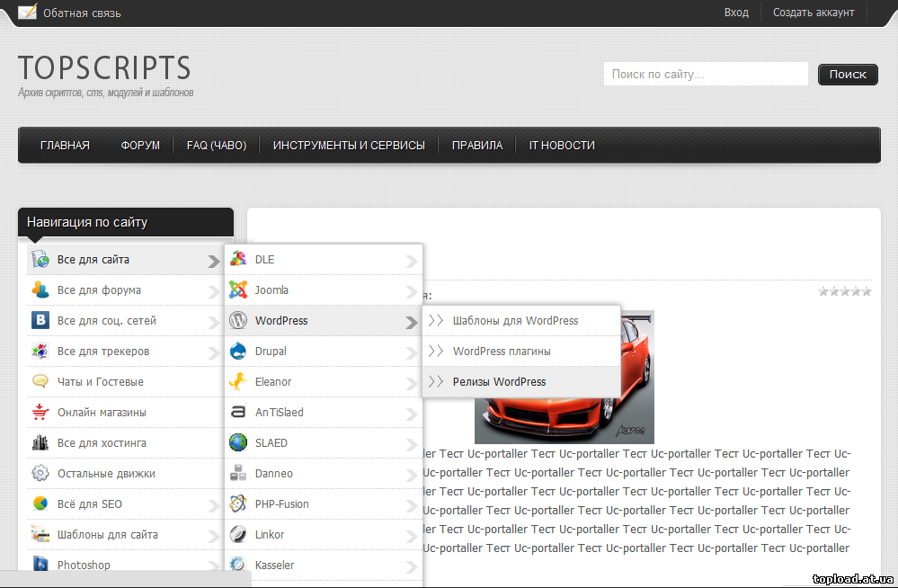
Task: Select Шаблоны для WordPress submenu entry
Action: pos(521,320)
